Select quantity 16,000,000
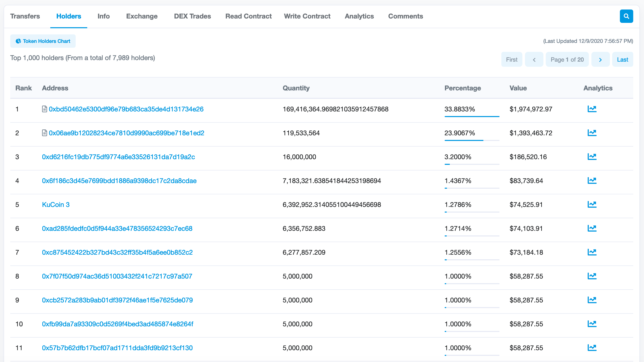Screen dimensions: 644x362 (299, 157)
